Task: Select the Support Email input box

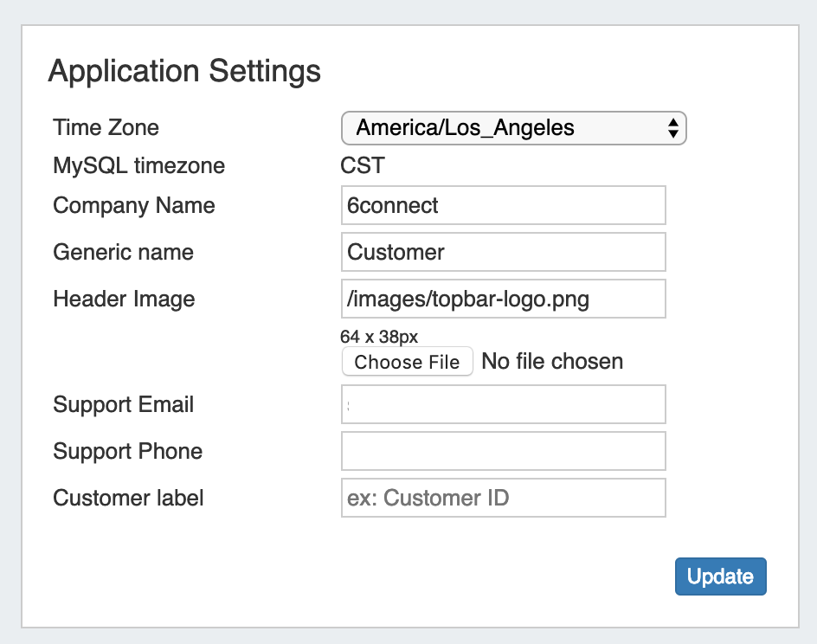Action: pos(503,404)
